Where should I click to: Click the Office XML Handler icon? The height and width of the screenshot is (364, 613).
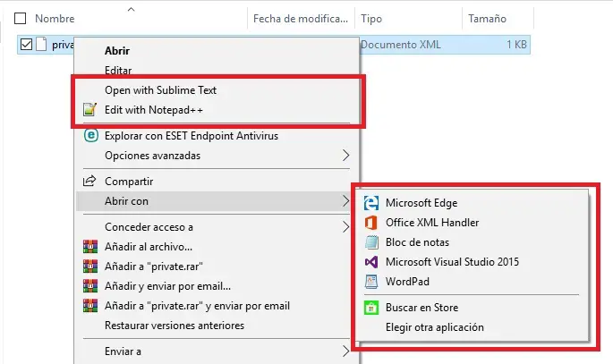click(x=370, y=223)
